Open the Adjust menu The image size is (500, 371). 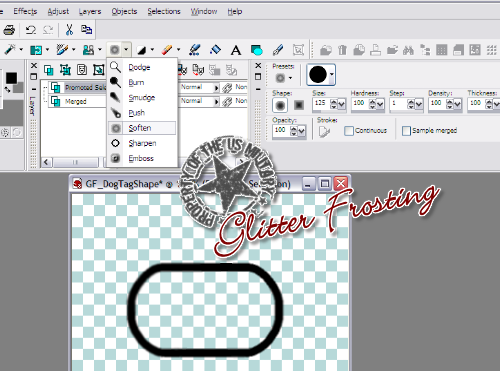click(58, 11)
